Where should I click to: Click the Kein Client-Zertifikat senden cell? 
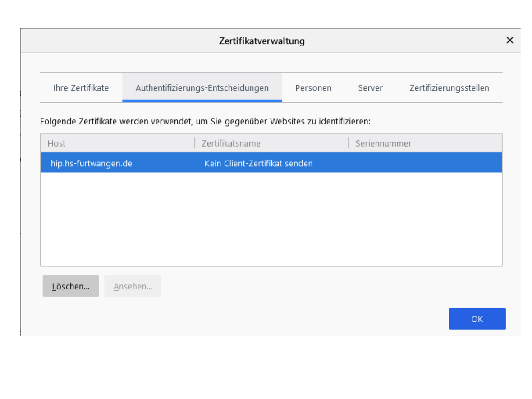(258, 163)
